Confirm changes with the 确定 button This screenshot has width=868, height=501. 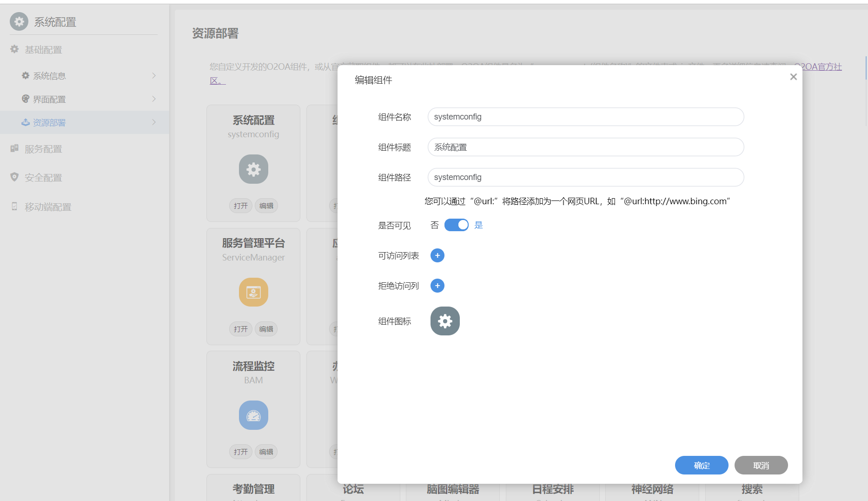[x=701, y=465]
